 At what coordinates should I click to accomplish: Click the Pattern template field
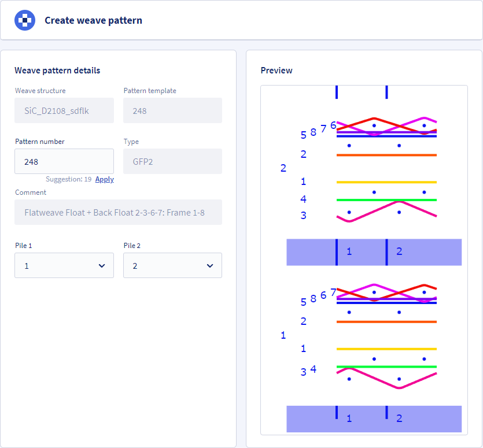click(172, 110)
